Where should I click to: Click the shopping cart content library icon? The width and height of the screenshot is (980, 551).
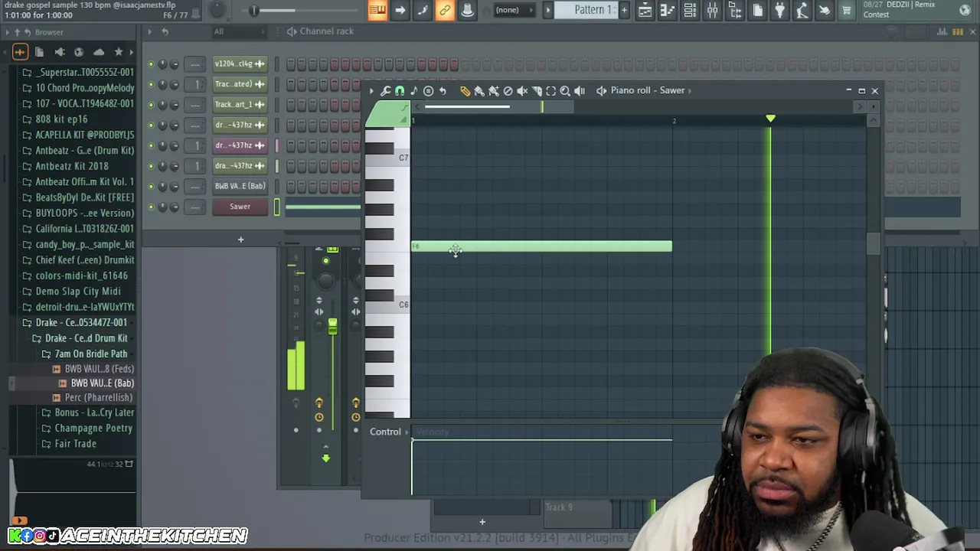point(847,10)
